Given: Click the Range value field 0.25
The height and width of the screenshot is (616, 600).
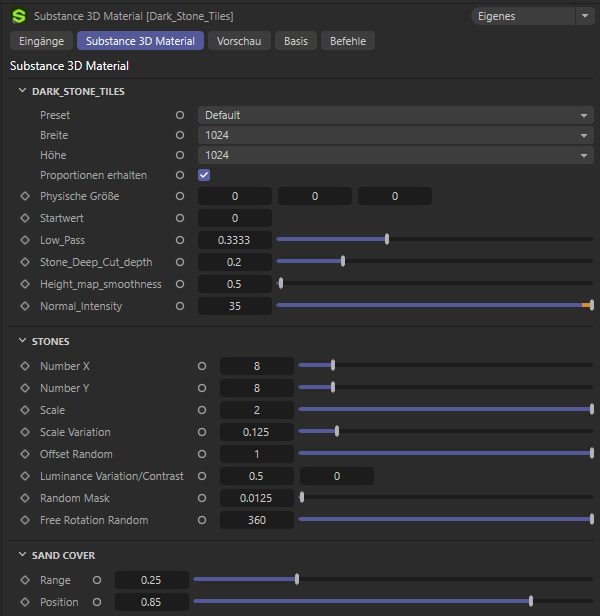Looking at the screenshot, I should click(x=152, y=580).
